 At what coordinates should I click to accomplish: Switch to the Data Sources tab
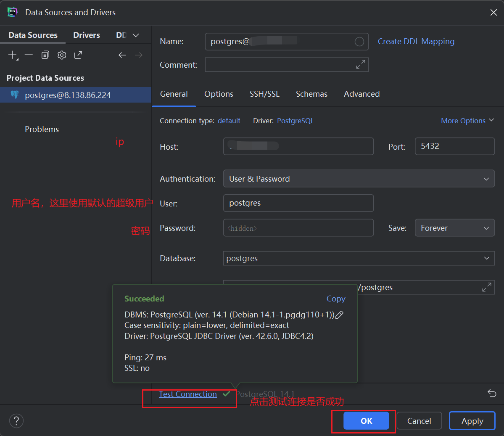click(33, 35)
